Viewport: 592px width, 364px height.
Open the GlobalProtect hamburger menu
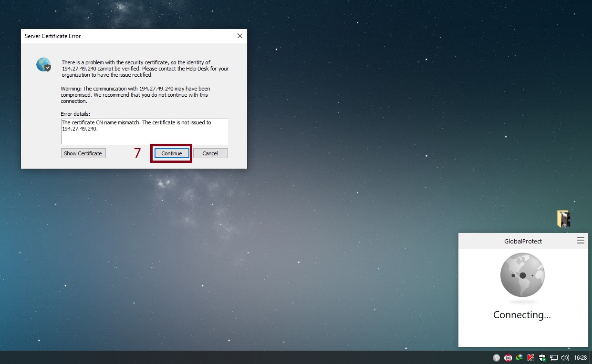(x=581, y=241)
